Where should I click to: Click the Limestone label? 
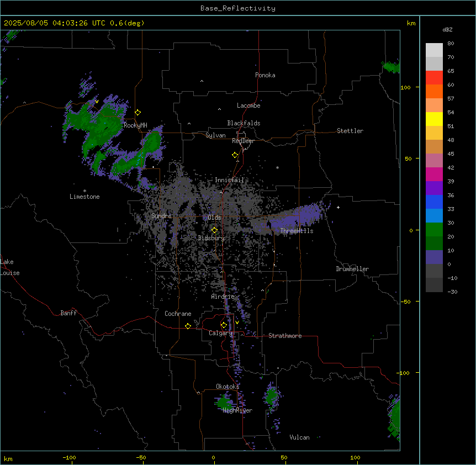pyautogui.click(x=84, y=197)
